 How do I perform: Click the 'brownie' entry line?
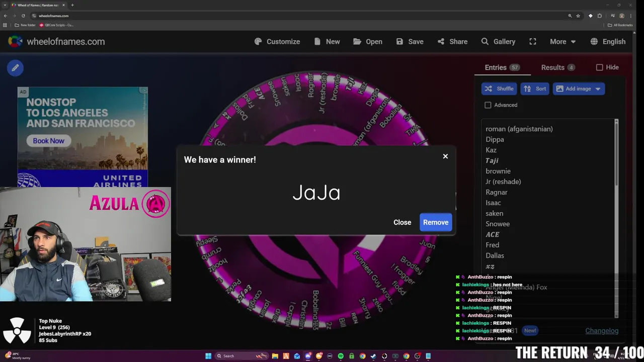pos(498,171)
